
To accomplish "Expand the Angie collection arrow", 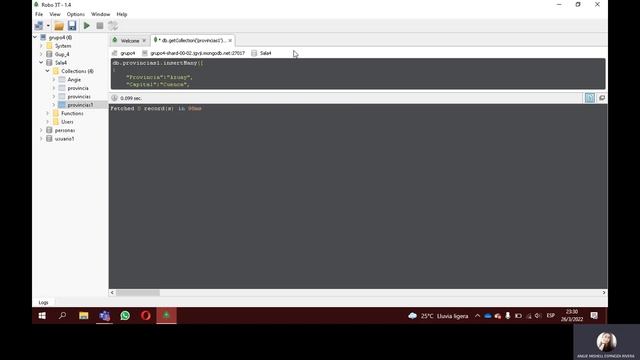I will click(54, 80).
